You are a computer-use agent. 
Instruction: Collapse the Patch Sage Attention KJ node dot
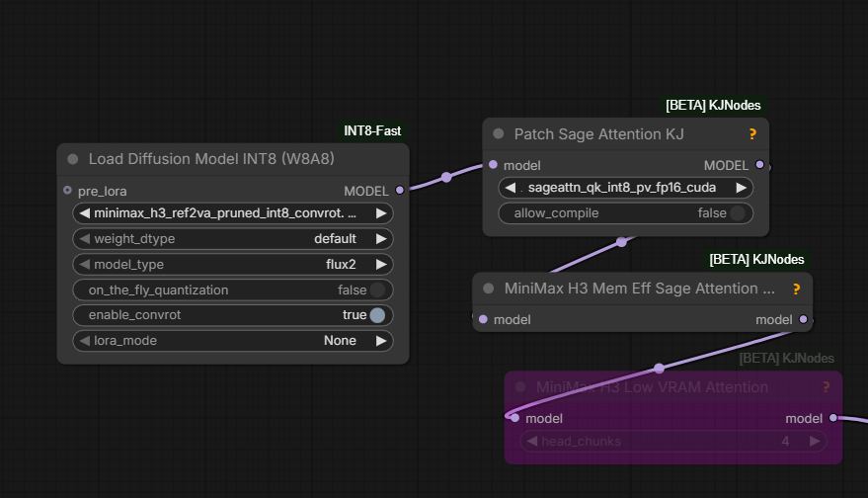(499, 134)
